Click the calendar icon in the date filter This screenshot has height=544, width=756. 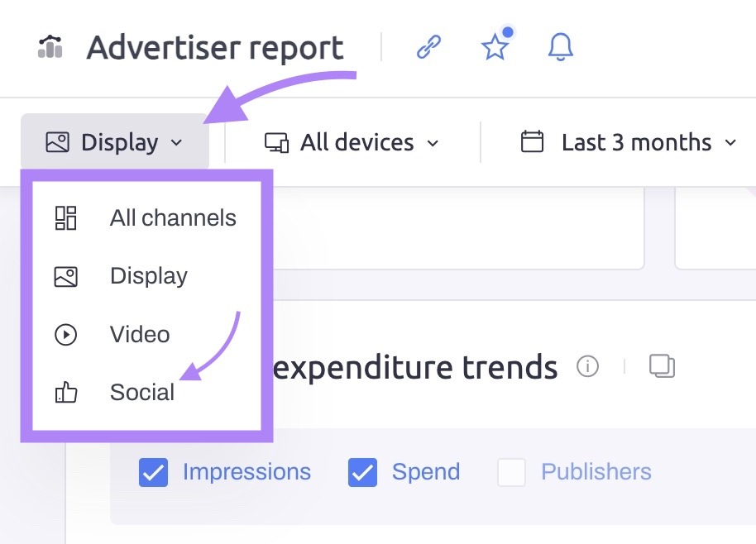pyautogui.click(x=529, y=142)
